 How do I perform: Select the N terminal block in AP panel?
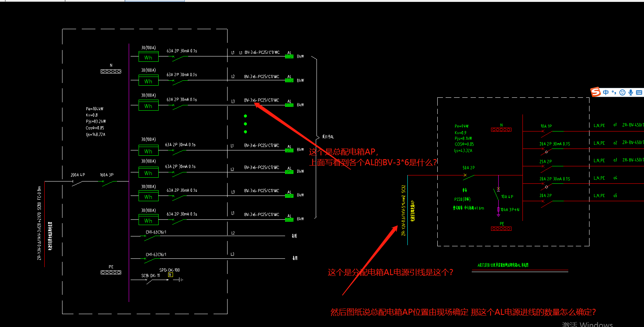click(111, 71)
